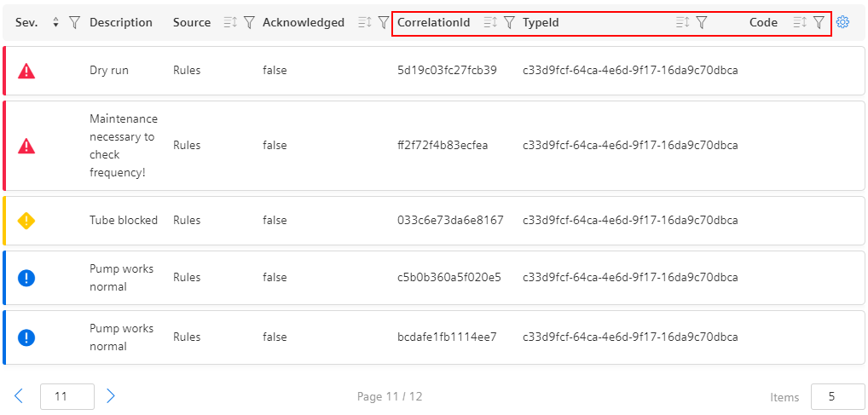Click the page number input field
Image resolution: width=868 pixels, height=415 pixels.
click(x=67, y=396)
